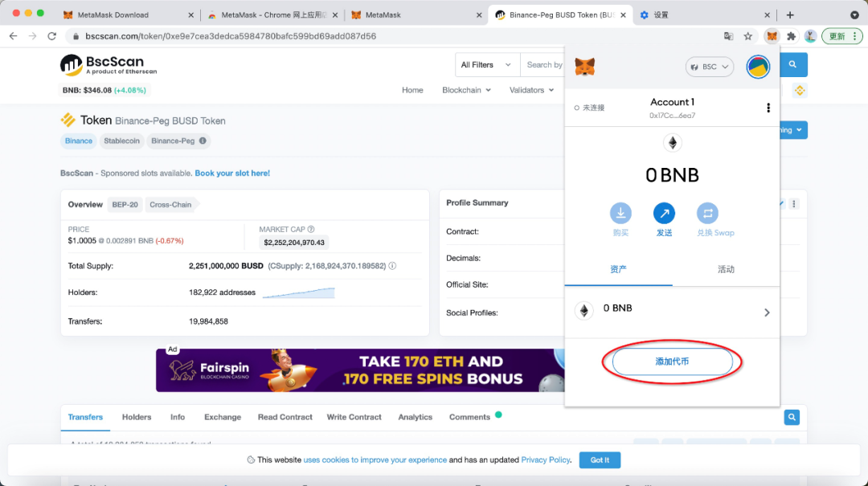This screenshot has height=486, width=868.
Task: Open the Chrome 更新 update menu
Action: coord(842,36)
